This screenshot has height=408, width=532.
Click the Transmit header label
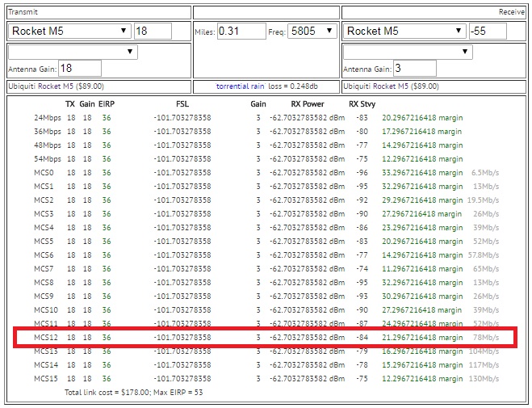point(23,12)
